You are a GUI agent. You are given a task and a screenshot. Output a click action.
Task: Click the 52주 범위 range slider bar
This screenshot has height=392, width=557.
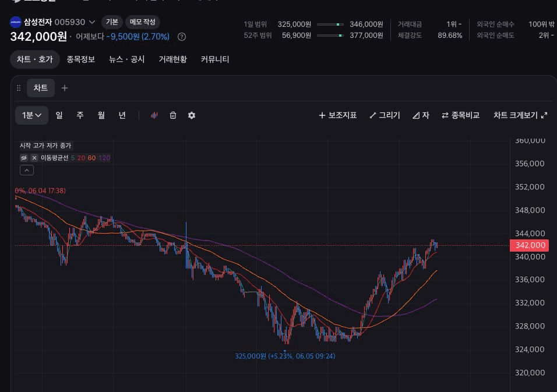tap(330, 36)
